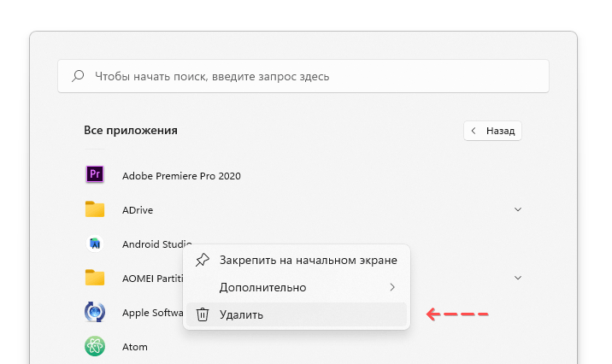
Task: Select the Adobe Premiere Pro 2020 label
Action: tap(181, 176)
